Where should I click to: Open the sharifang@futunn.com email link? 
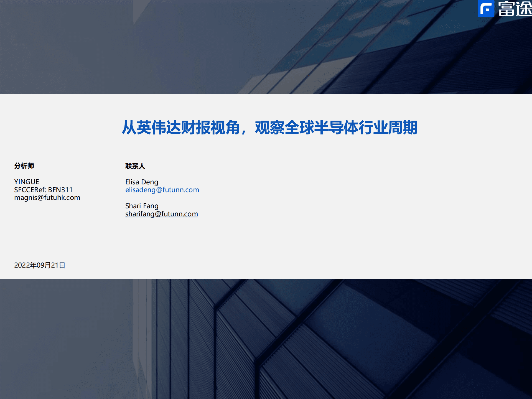[162, 214]
